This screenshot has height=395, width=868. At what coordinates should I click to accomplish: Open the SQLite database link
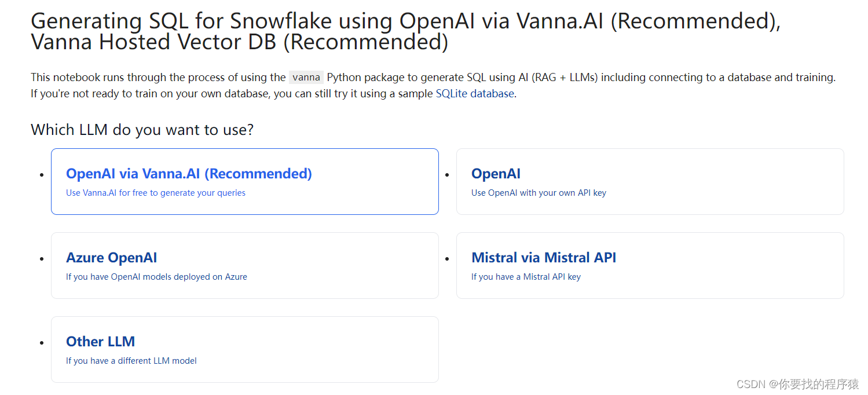point(475,93)
